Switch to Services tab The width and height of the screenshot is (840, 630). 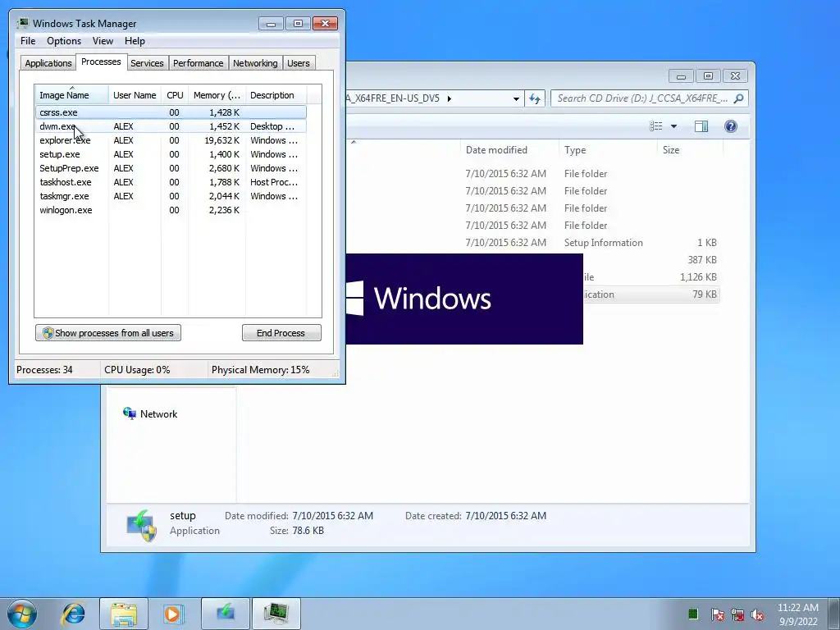pos(147,63)
